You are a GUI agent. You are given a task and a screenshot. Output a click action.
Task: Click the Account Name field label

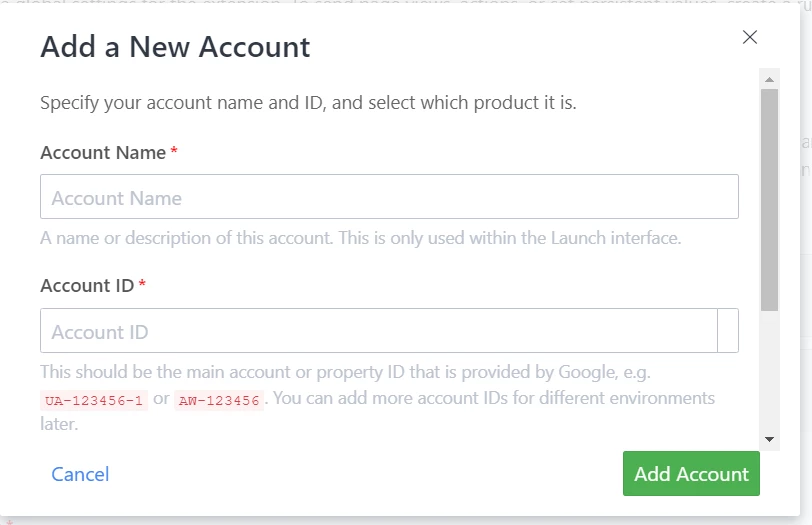pos(103,153)
